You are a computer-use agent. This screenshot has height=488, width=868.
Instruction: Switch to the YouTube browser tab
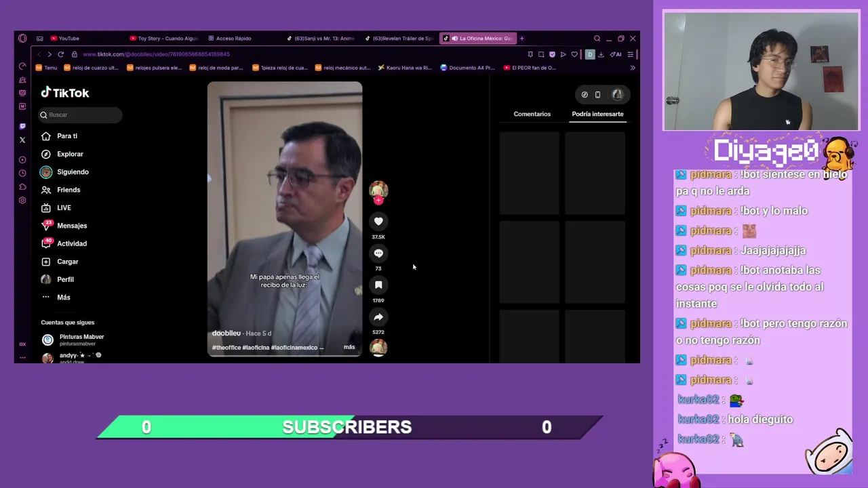tap(65, 39)
